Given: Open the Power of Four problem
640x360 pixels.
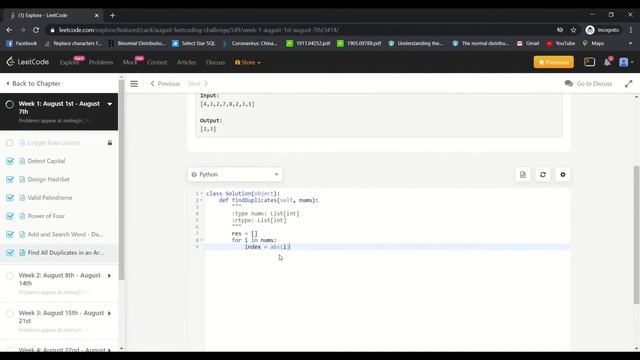Looking at the screenshot, I should (46, 216).
